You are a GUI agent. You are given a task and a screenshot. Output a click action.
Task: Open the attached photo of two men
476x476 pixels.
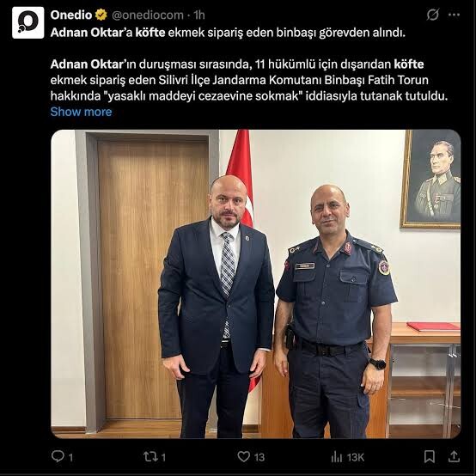pyautogui.click(x=256, y=284)
